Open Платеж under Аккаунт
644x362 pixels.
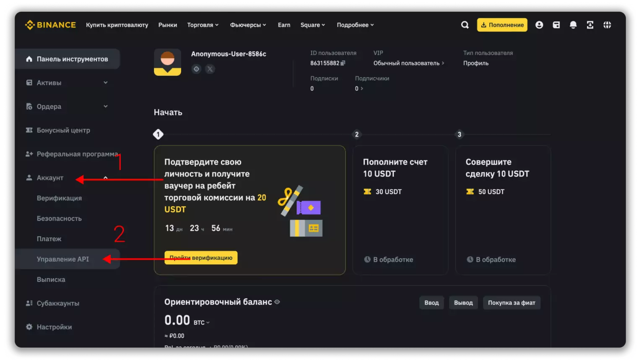pos(49,239)
